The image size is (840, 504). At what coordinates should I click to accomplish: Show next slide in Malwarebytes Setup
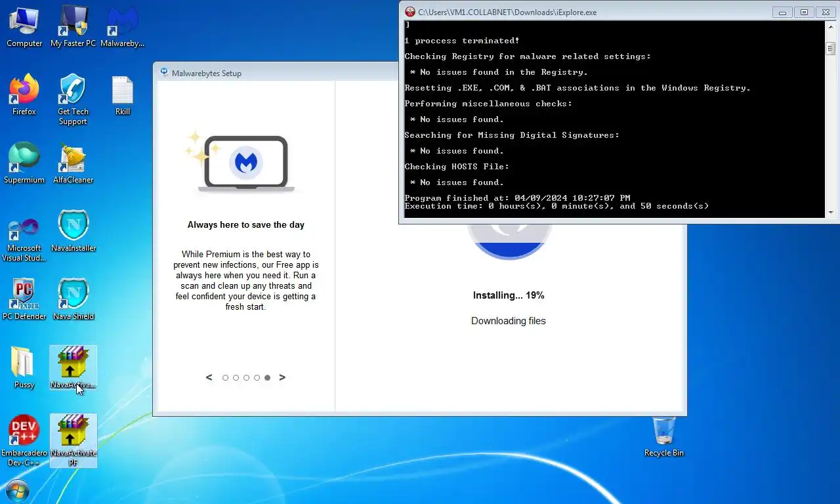click(282, 377)
